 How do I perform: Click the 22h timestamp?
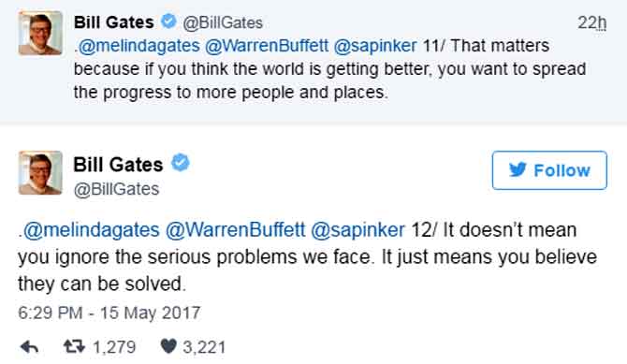point(591,22)
